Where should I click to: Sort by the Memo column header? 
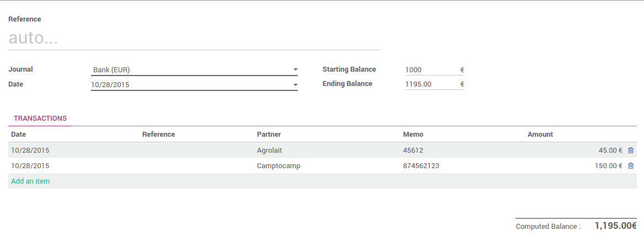[413, 135]
